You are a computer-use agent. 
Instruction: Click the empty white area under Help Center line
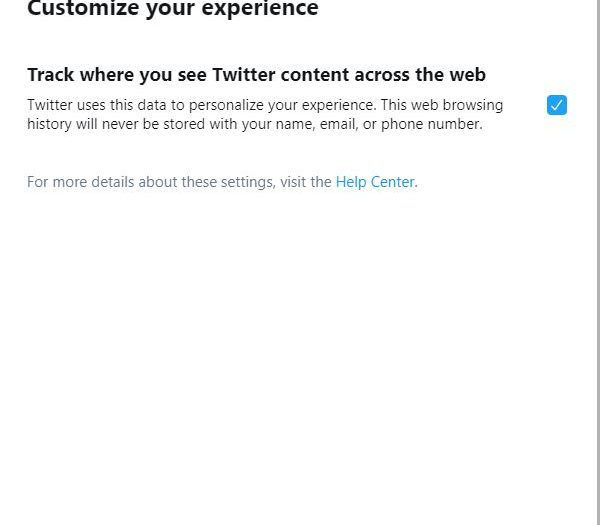point(298,344)
